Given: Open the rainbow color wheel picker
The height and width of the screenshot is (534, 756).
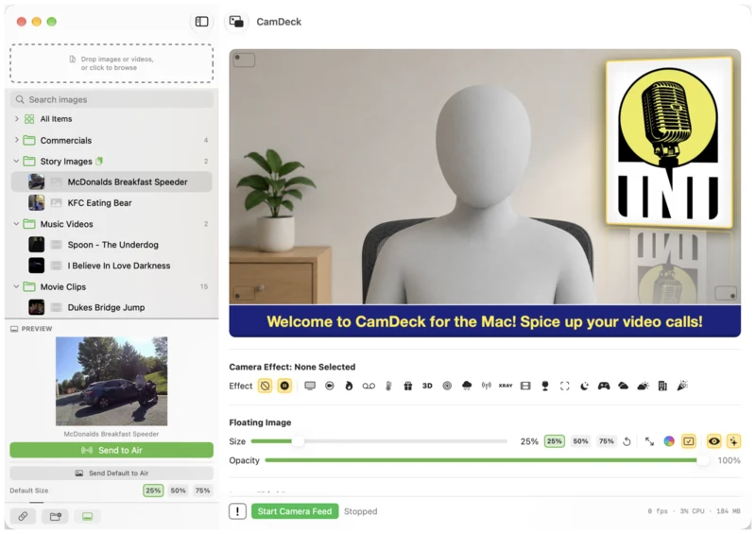Looking at the screenshot, I should (x=669, y=441).
